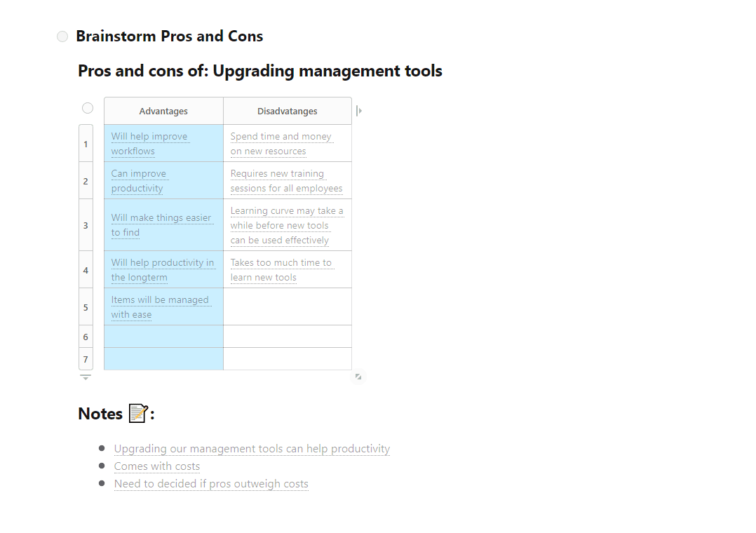This screenshot has height=533, width=756.
Task: Click the 'Learning curve may take a while' cell
Action: [288, 225]
